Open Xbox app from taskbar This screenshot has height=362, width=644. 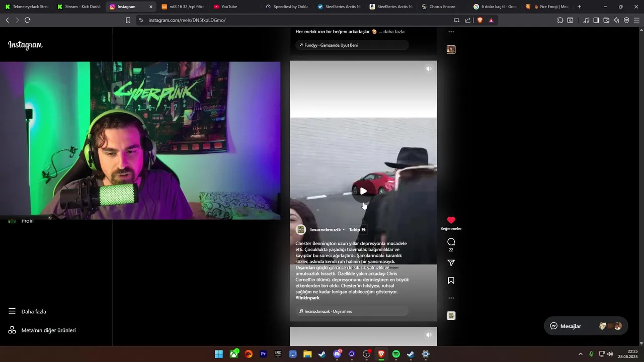point(234,354)
